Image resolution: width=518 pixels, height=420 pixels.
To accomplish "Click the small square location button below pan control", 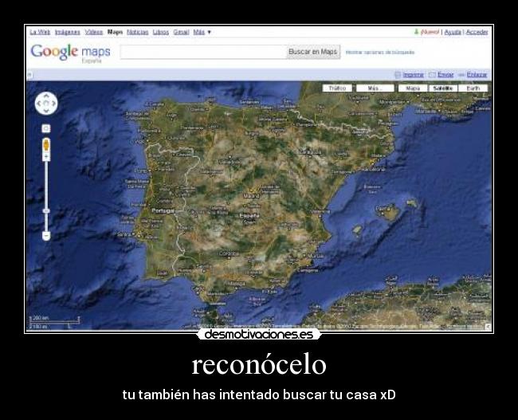I will [46, 128].
